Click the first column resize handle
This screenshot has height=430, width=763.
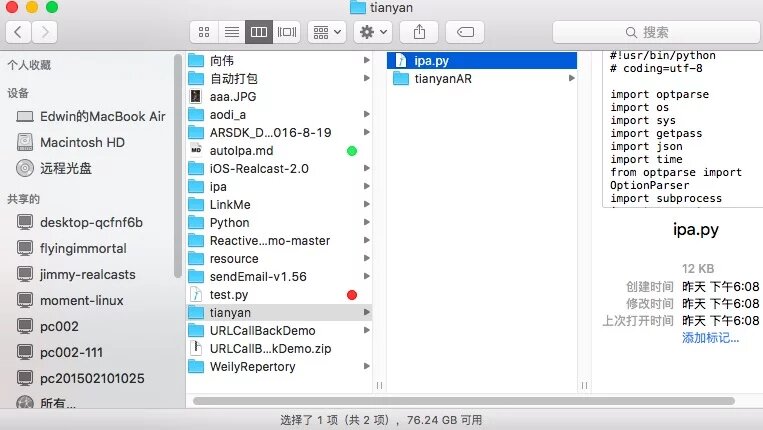tap(380, 385)
